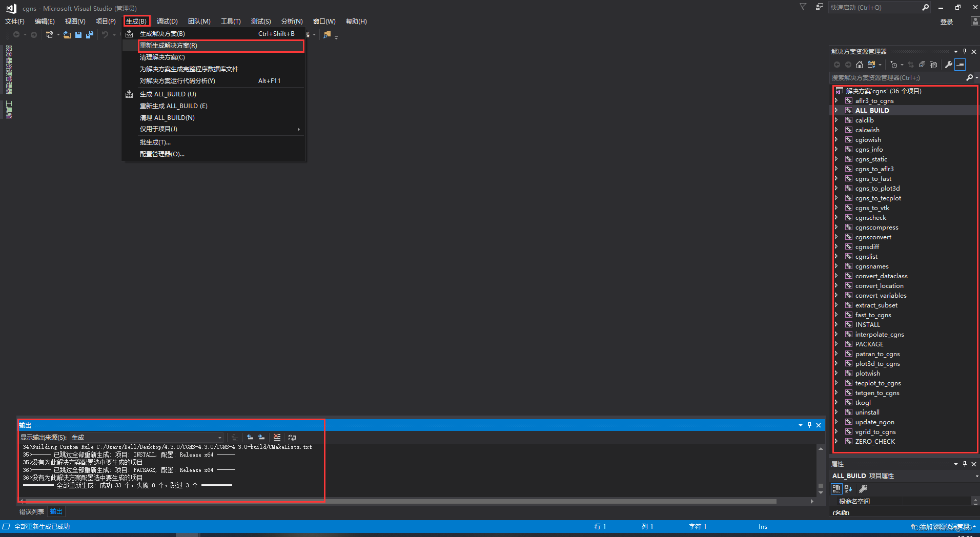Click the account avatar icon near 登录

click(975, 21)
